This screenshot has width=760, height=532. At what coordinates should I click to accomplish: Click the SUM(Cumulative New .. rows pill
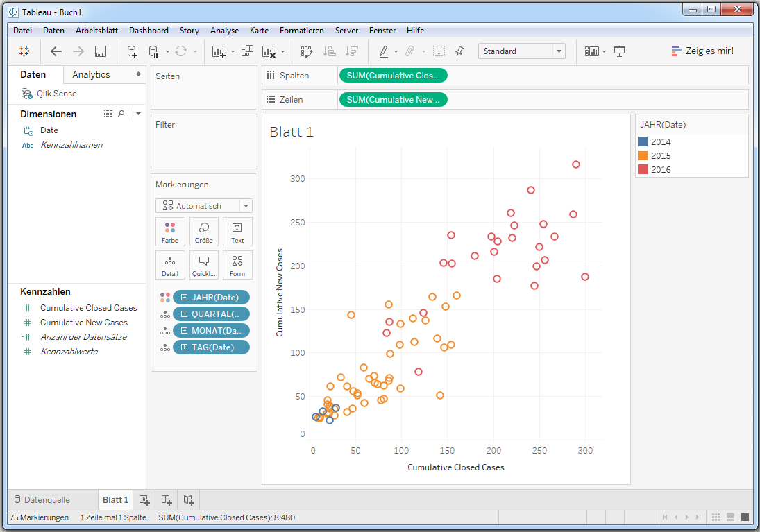tap(393, 100)
